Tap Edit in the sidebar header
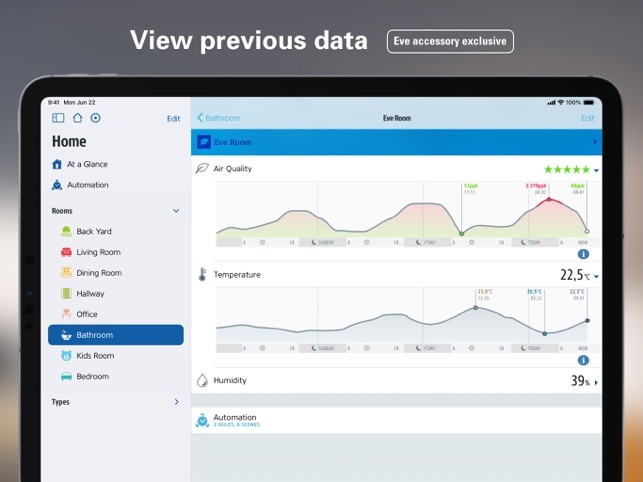Screen dimensions: 643x482 (173, 118)
